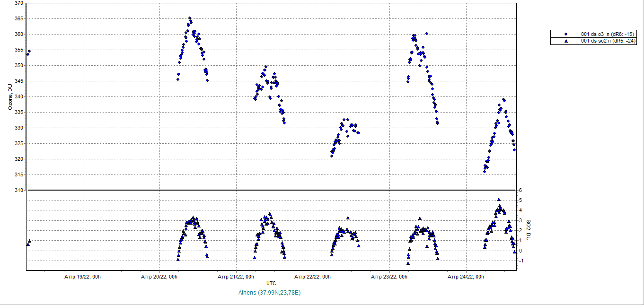Click the 'UTC' x-axis title
The height and width of the screenshot is (305, 644).
pos(271,283)
